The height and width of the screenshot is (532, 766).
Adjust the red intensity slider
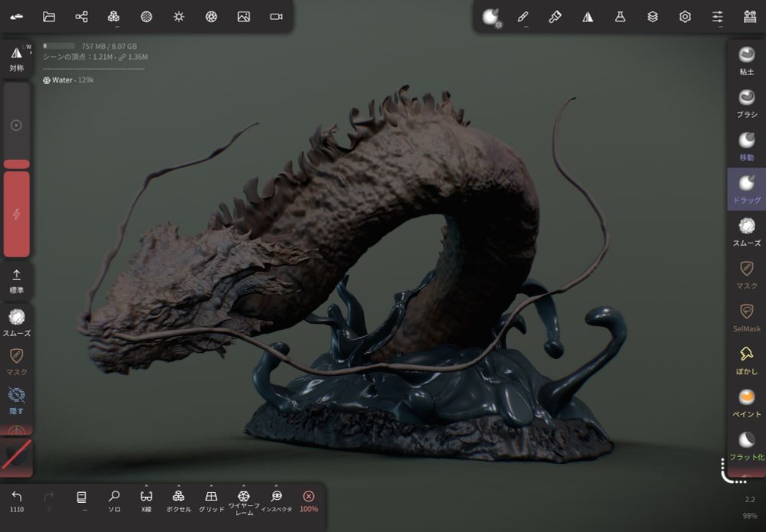[17, 214]
